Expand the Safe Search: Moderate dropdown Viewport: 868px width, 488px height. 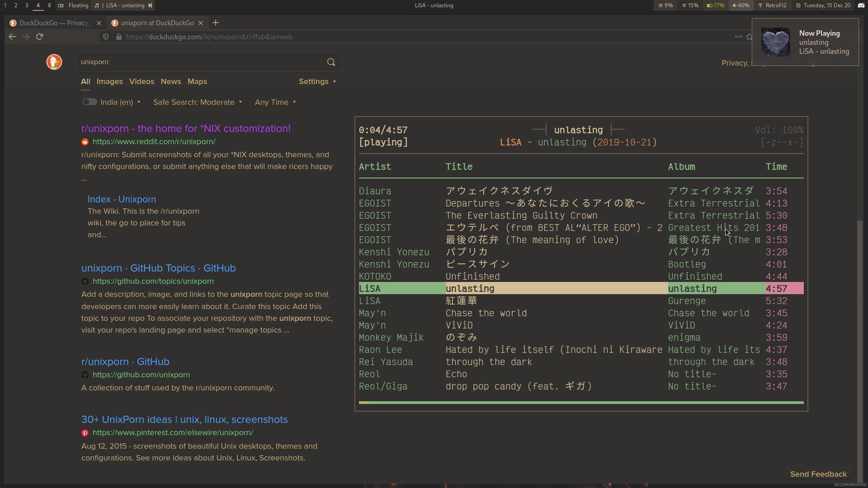click(x=198, y=102)
